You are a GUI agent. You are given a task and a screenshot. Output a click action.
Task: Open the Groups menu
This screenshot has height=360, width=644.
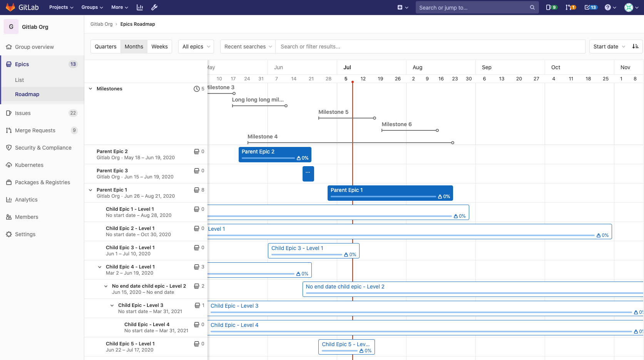[92, 7]
